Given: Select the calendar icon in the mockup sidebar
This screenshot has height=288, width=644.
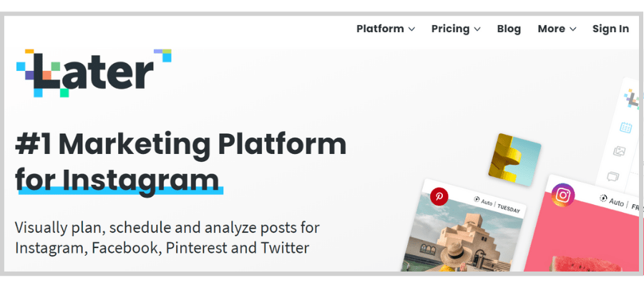Looking at the screenshot, I should coord(625,128).
